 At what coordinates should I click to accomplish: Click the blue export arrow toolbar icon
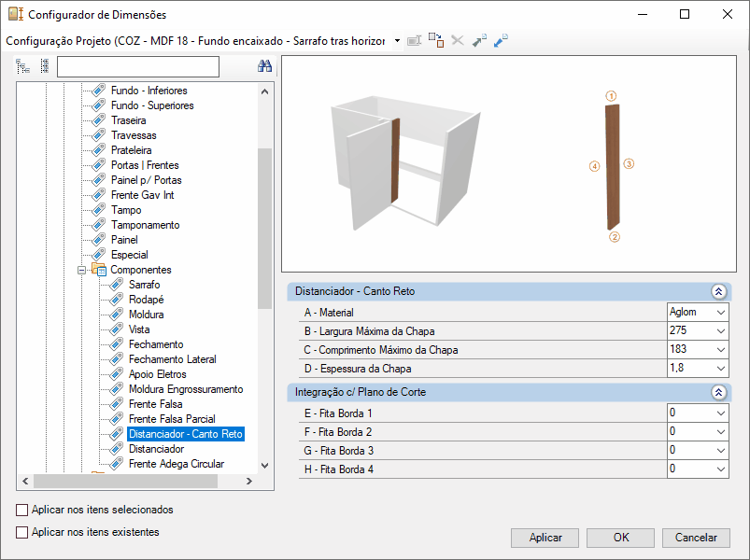501,41
